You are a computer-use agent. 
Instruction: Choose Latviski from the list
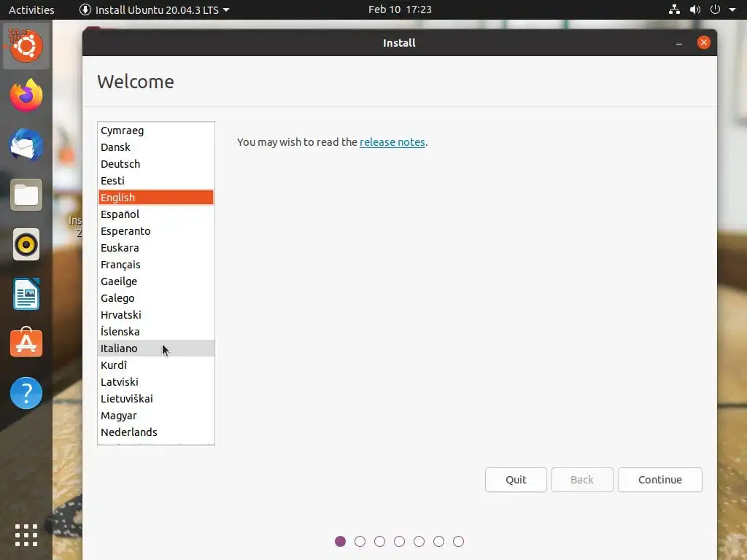(156, 382)
